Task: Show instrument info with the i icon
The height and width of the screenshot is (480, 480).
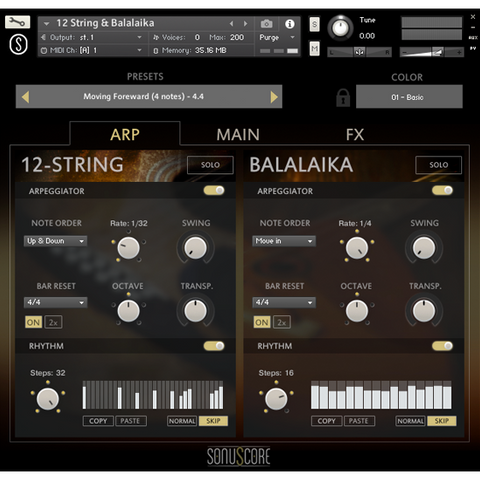Action: [x=290, y=24]
